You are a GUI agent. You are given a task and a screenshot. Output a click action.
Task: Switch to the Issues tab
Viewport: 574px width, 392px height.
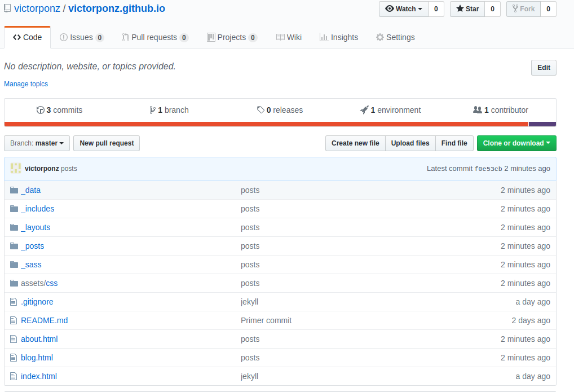pyautogui.click(x=81, y=37)
